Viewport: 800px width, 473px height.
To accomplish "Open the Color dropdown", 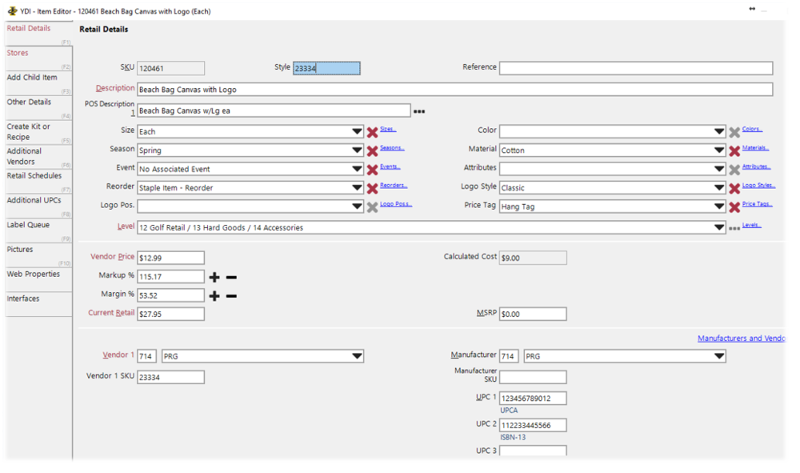I will click(719, 132).
